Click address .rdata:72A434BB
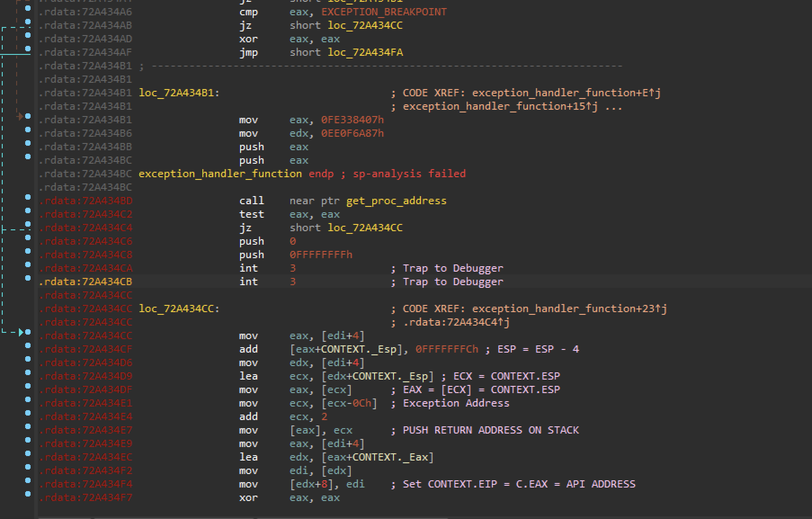812x519 pixels. pos(85,147)
